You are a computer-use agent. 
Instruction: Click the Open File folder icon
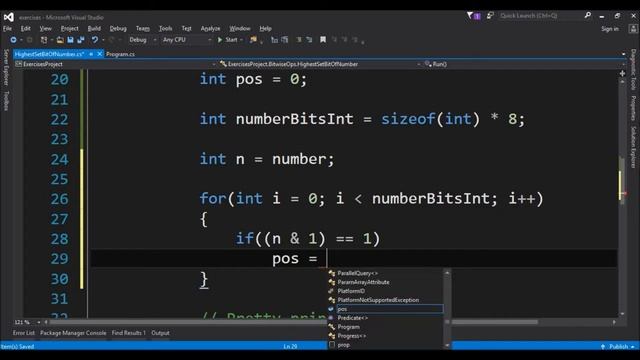pos(60,40)
